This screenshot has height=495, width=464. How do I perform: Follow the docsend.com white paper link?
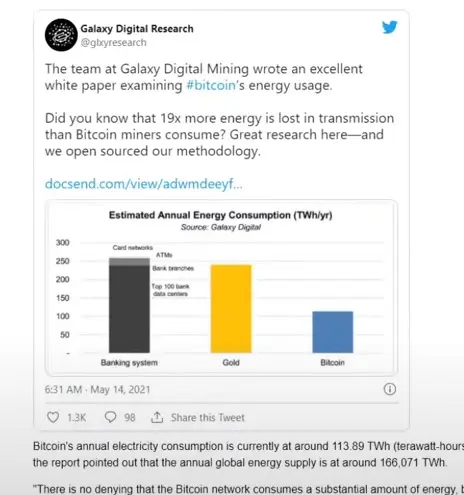(x=144, y=184)
